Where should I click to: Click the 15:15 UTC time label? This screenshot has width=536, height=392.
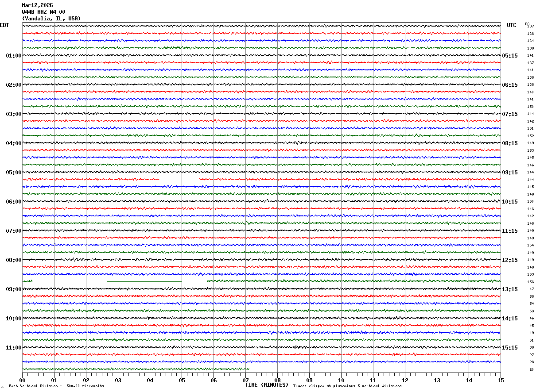pyautogui.click(x=509, y=348)
